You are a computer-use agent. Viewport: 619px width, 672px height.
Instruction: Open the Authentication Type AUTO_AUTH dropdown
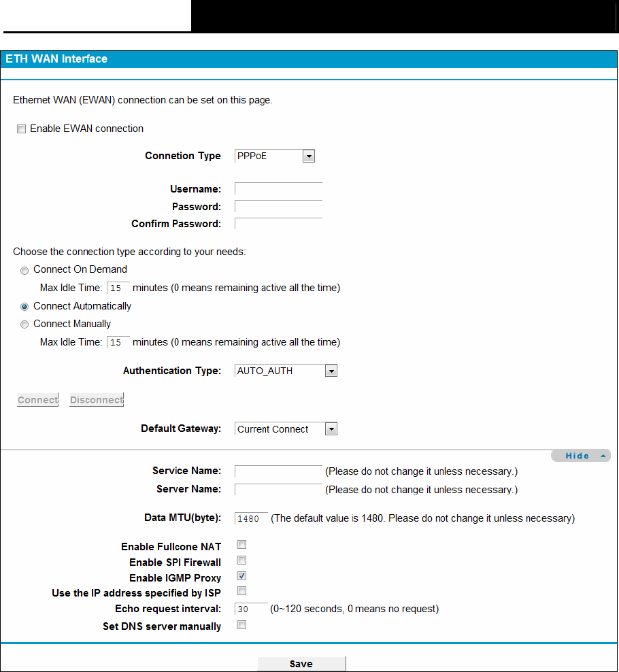click(286, 371)
